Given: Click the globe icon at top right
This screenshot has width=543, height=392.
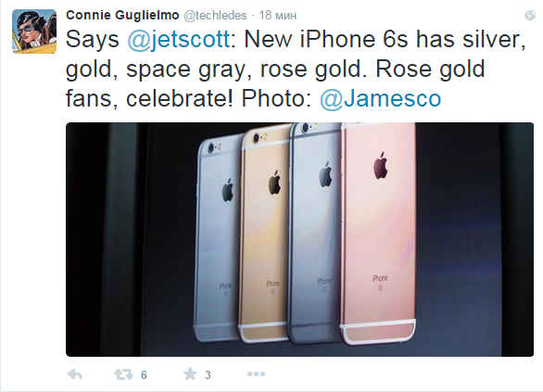Looking at the screenshot, I should [530, 15].
